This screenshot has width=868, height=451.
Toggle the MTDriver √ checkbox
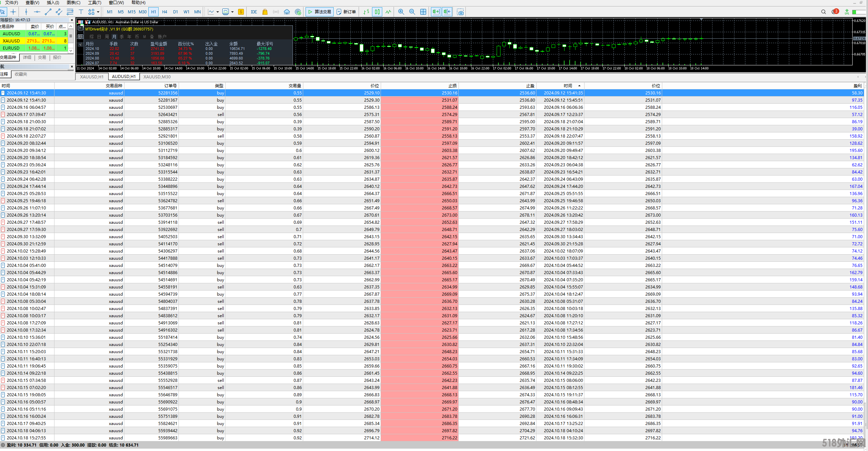click(80, 44)
